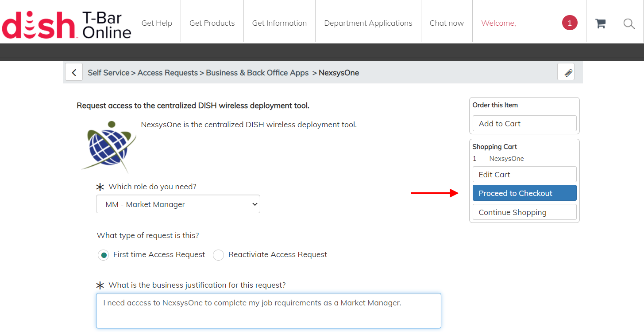This screenshot has width=644, height=332.
Task: Click Proceed to Checkout
Action: point(524,193)
